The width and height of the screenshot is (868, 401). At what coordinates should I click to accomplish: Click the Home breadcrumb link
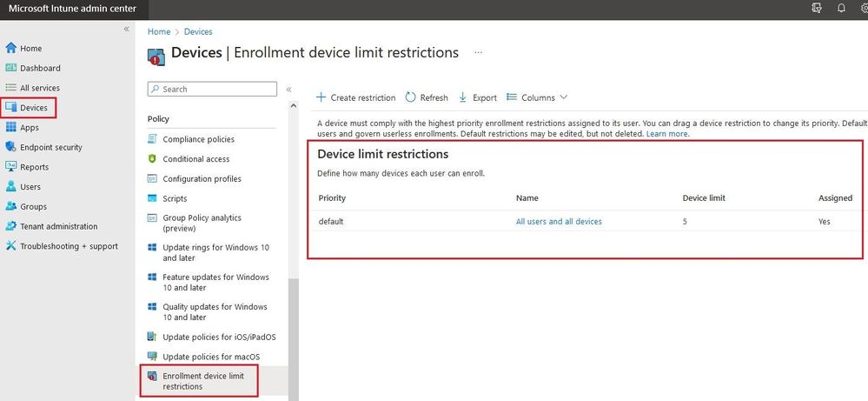159,31
